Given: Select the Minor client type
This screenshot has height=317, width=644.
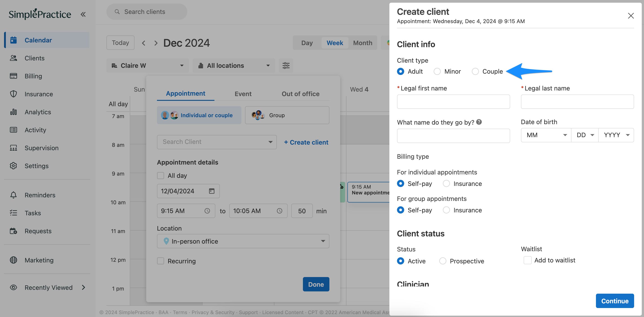Looking at the screenshot, I should (437, 71).
